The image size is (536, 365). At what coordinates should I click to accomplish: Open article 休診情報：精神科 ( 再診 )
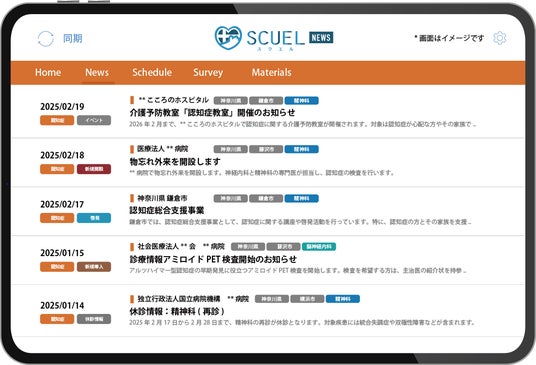(177, 311)
